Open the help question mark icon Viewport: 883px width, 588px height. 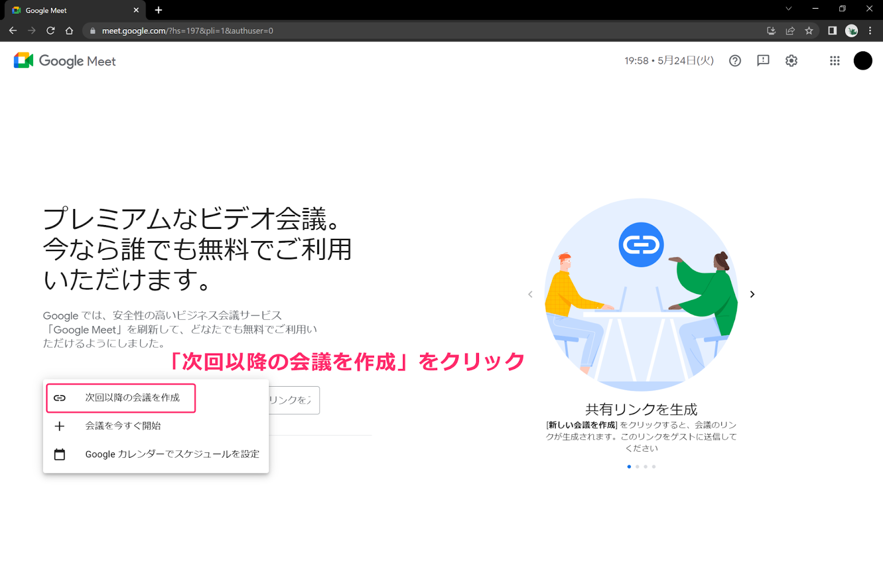[x=735, y=61]
